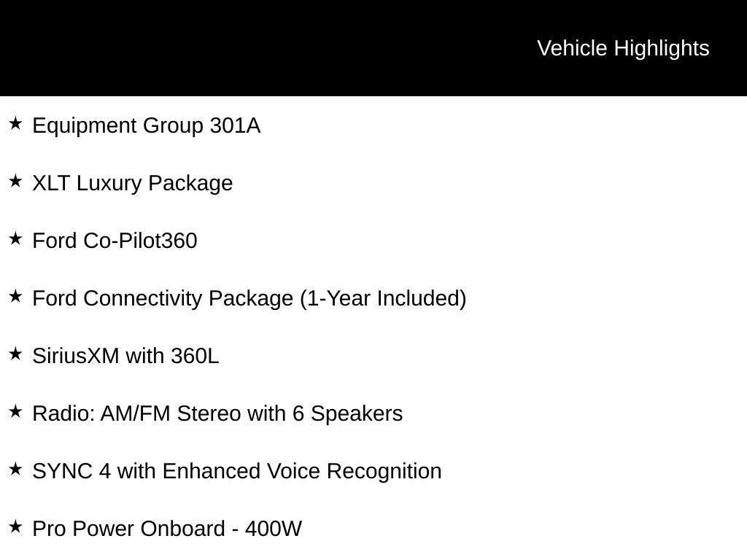
Task: Click the star beside Equipment Group 301A
Action: [x=15, y=124]
